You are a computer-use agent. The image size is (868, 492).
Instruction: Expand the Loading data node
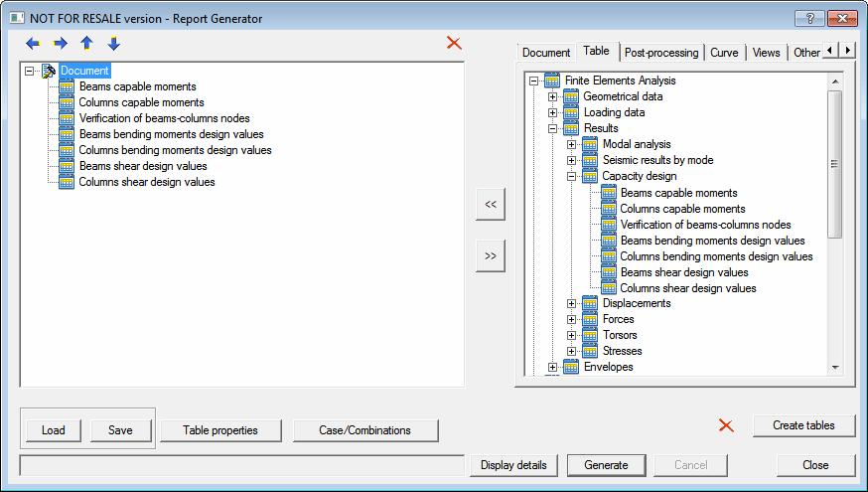tap(552, 112)
